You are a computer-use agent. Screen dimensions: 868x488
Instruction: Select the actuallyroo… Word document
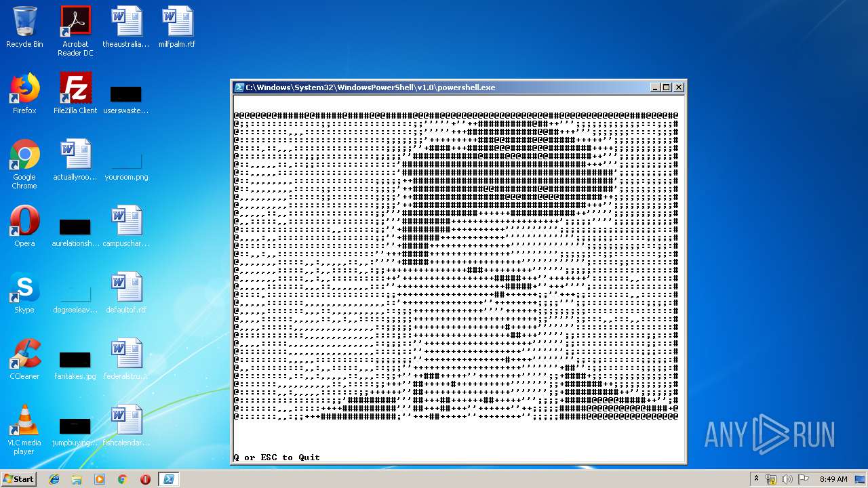(75, 160)
